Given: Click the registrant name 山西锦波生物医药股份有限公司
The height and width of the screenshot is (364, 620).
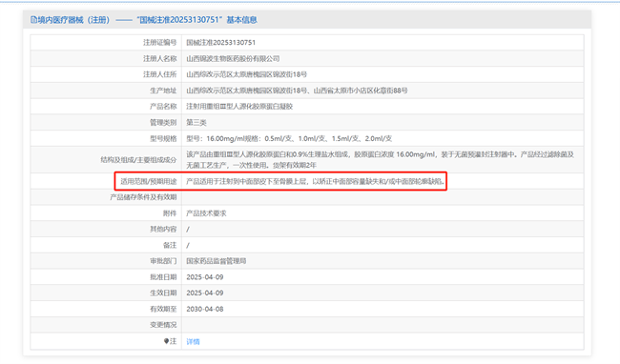Looking at the screenshot, I should coord(233,58).
